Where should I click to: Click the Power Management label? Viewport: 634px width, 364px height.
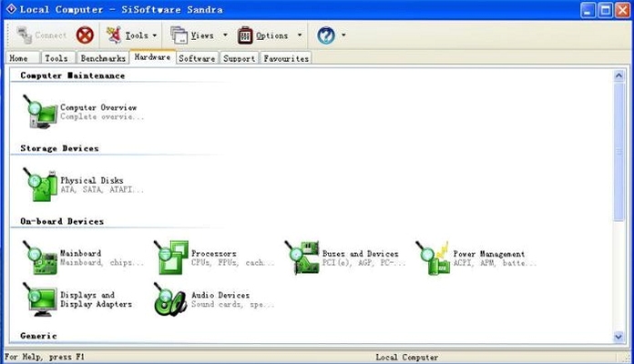tap(489, 254)
